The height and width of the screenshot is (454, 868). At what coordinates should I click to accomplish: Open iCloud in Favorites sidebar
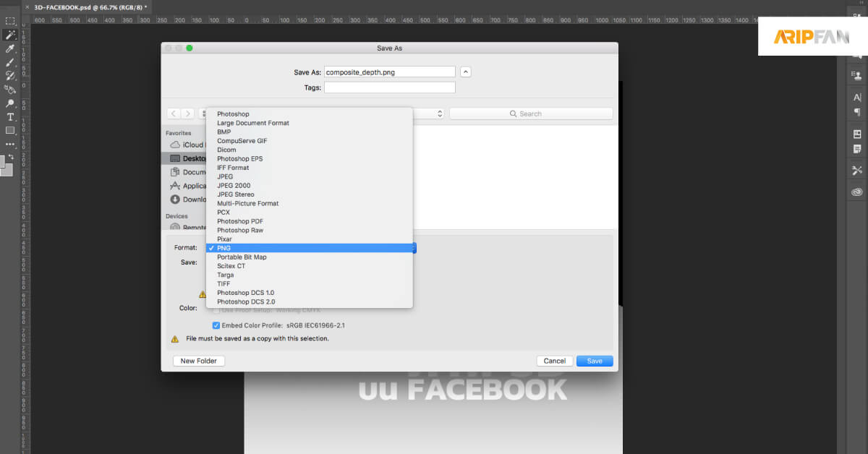(187, 145)
